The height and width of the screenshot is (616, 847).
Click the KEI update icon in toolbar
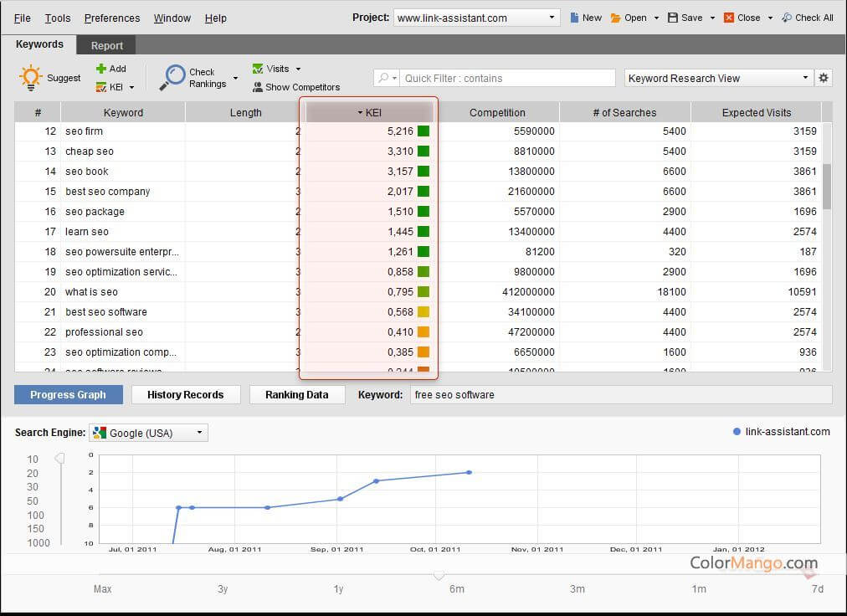point(101,87)
